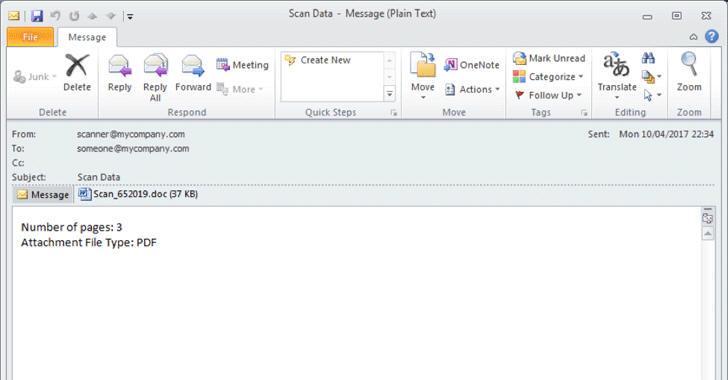Forward the message

193,72
